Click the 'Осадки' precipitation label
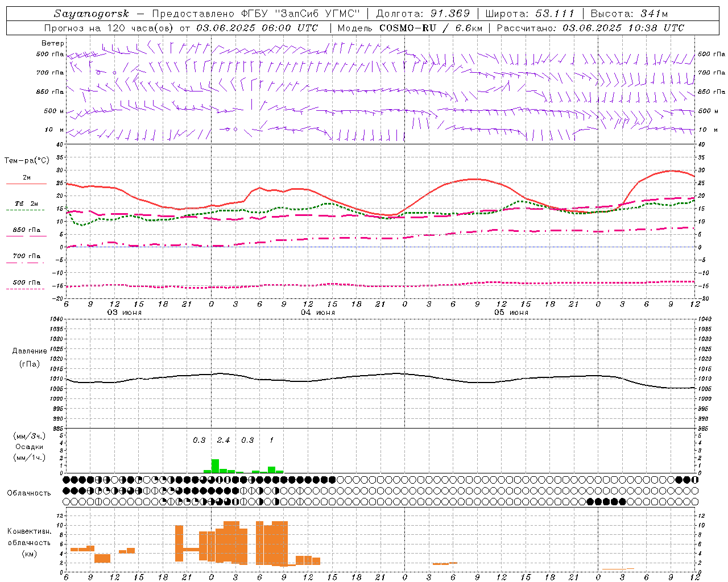 tap(28, 447)
